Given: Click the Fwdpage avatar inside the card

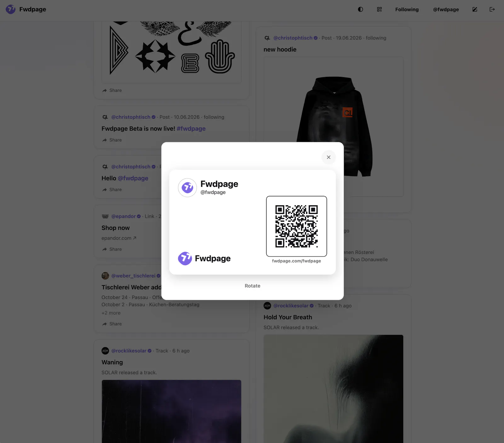Looking at the screenshot, I should (187, 187).
